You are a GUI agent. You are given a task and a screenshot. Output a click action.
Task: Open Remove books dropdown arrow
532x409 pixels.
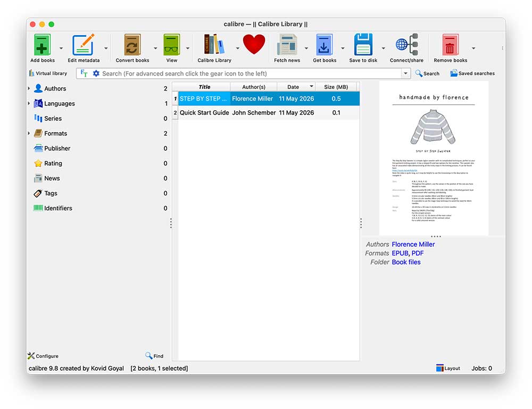(x=473, y=48)
